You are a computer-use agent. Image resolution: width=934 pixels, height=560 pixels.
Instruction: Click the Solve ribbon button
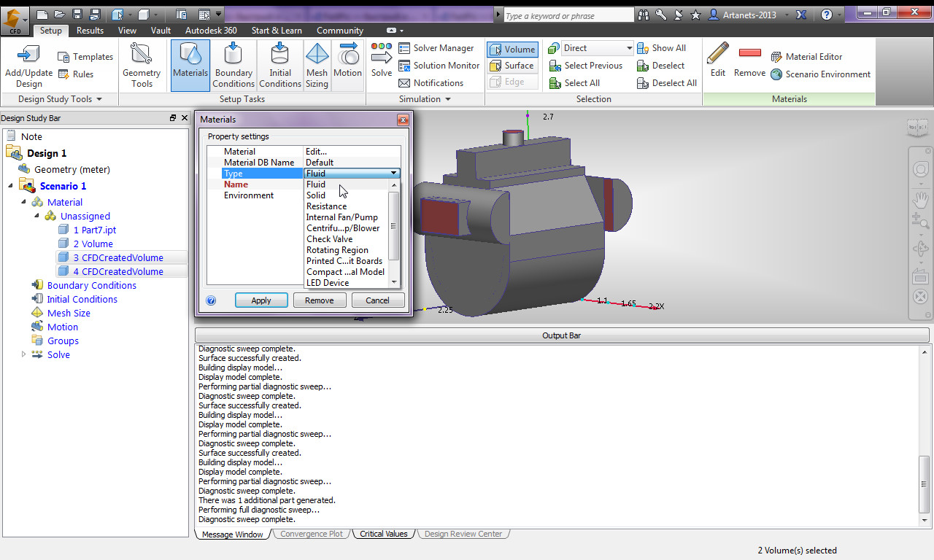[x=382, y=60]
